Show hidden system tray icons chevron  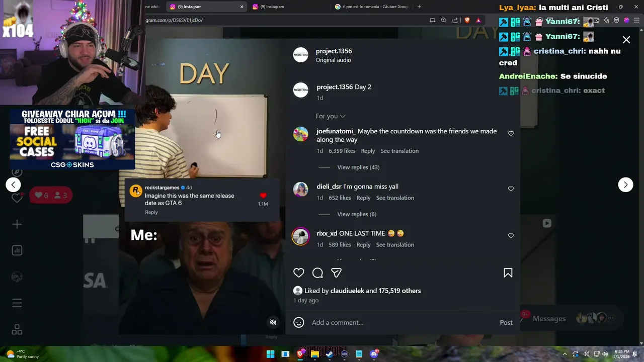(x=565, y=354)
